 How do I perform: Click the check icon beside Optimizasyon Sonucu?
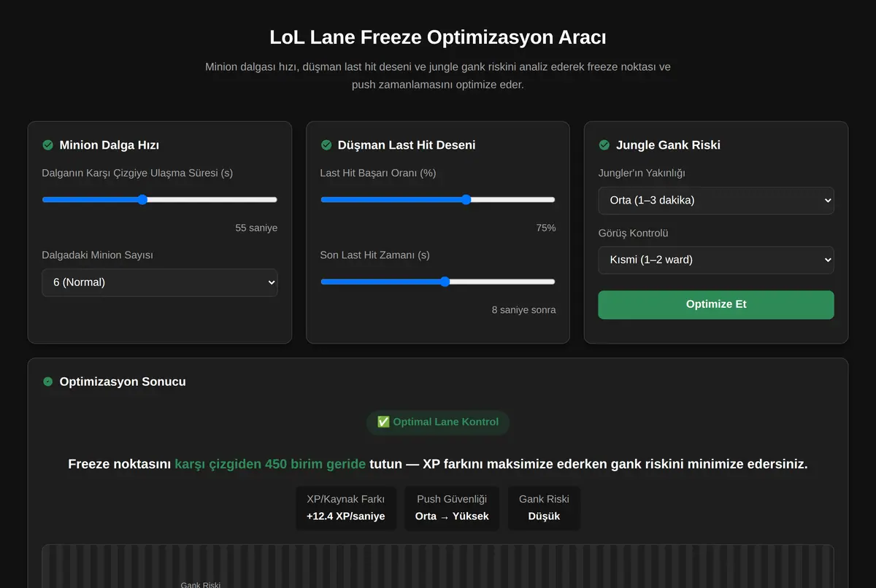pyautogui.click(x=48, y=382)
